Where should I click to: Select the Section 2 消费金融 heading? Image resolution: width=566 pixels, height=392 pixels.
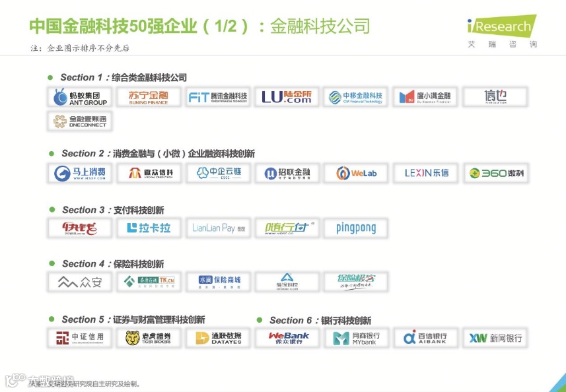click(158, 154)
